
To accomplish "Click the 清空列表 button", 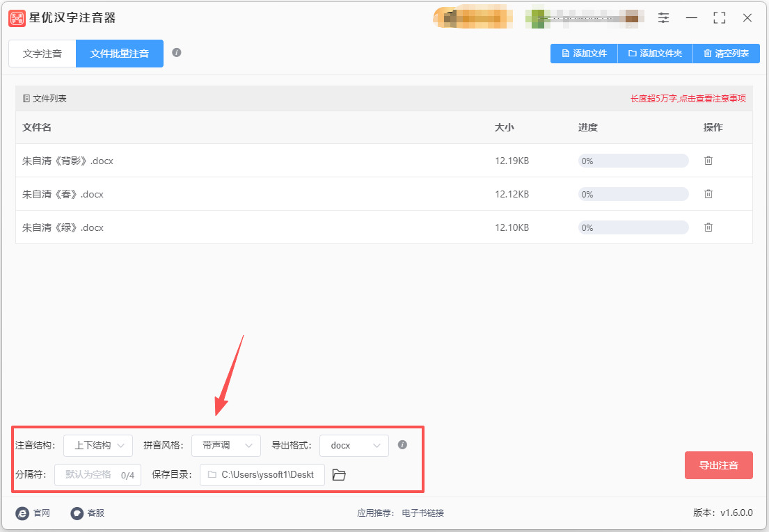I will [x=727, y=54].
